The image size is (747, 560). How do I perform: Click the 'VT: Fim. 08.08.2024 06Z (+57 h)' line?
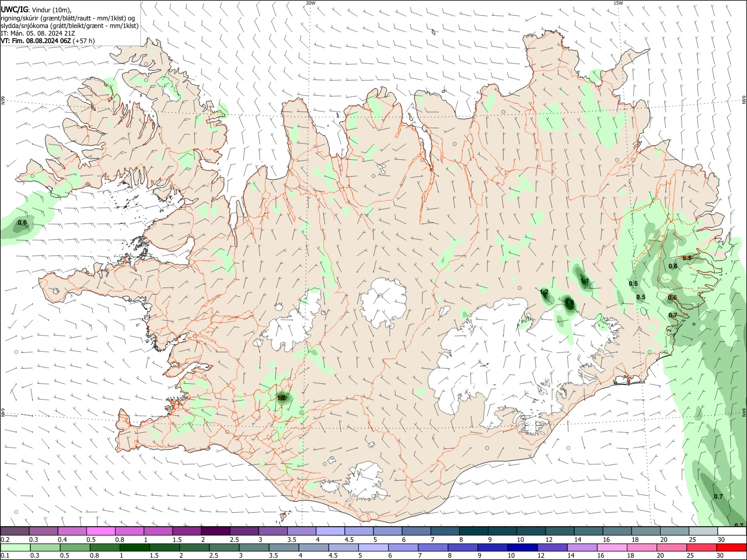48,40
